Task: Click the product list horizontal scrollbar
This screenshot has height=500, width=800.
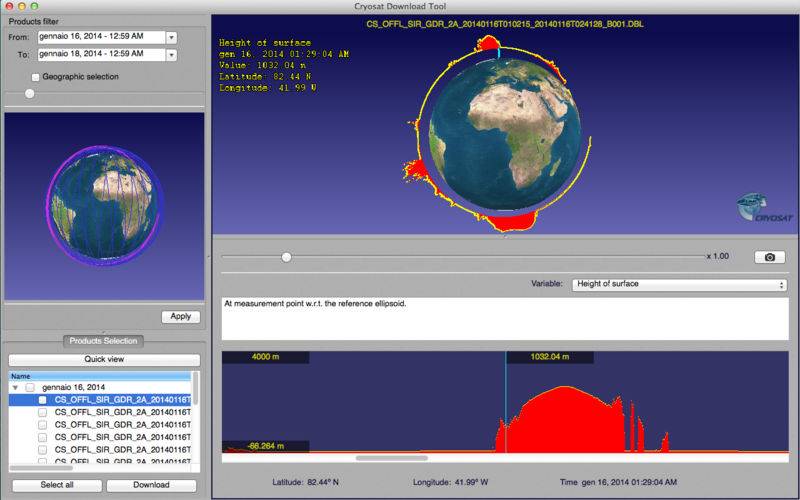Action: coord(41,467)
